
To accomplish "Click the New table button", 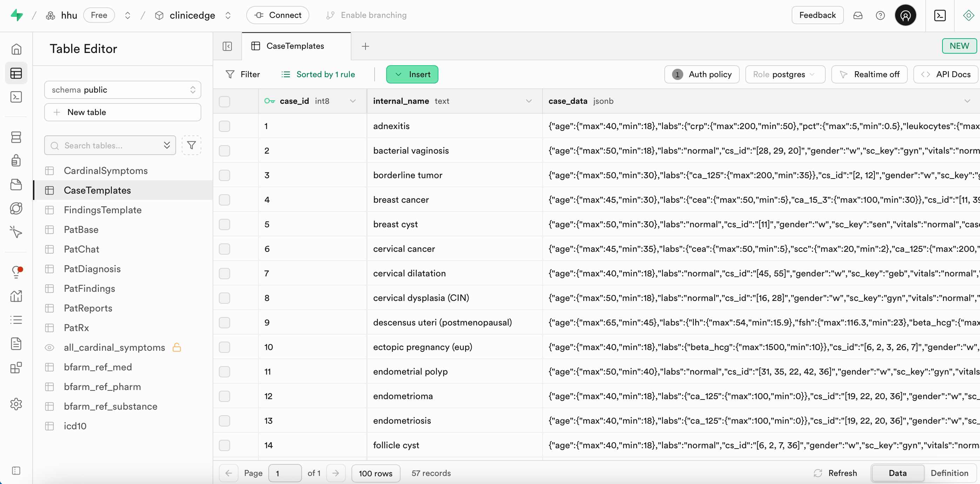I will pyautogui.click(x=122, y=112).
